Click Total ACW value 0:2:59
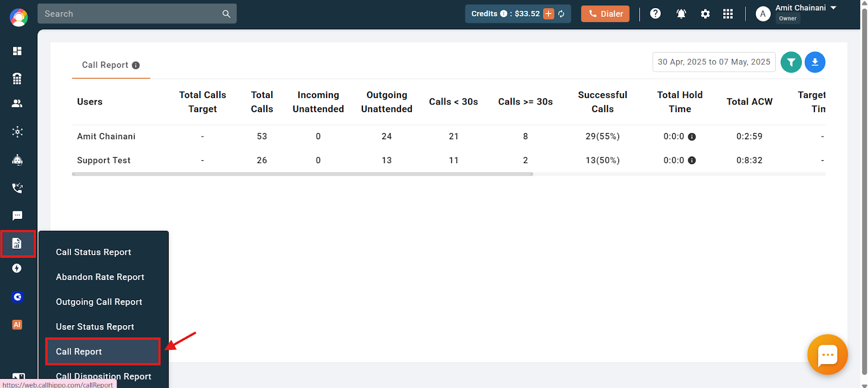Screen dimensions: 868x388 [749, 137]
